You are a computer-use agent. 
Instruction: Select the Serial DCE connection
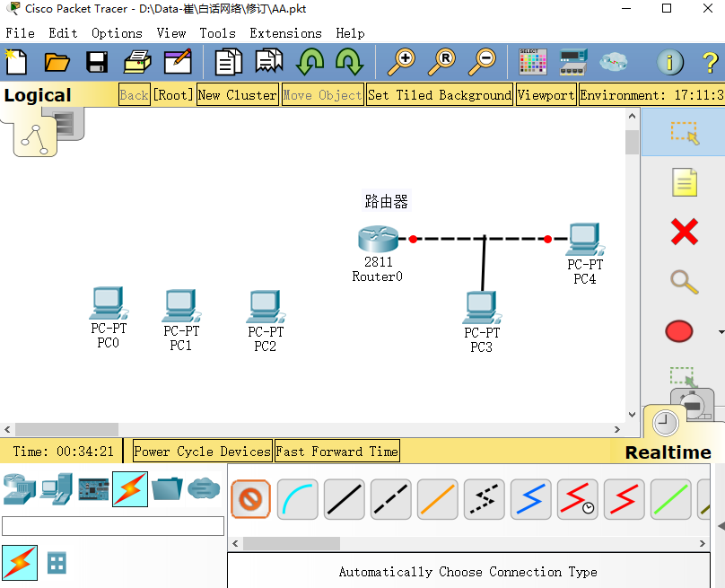click(x=577, y=499)
